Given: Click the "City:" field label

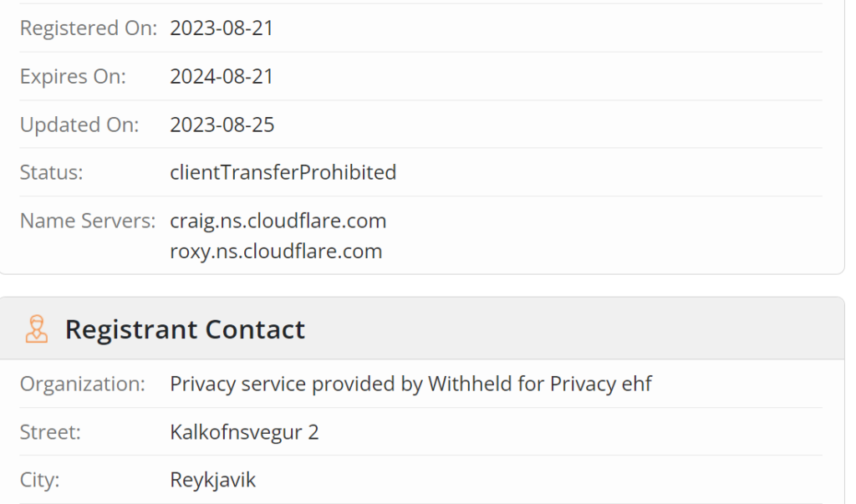Looking at the screenshot, I should pos(41,481).
